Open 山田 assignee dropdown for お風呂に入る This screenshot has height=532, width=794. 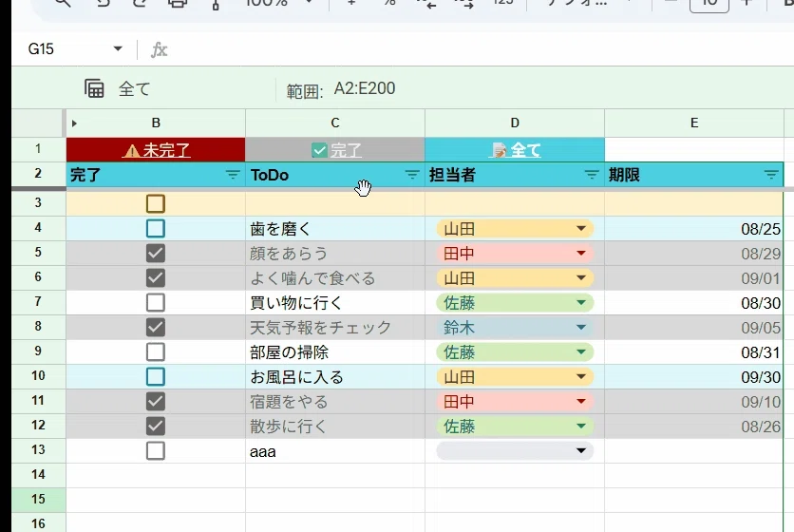click(581, 376)
